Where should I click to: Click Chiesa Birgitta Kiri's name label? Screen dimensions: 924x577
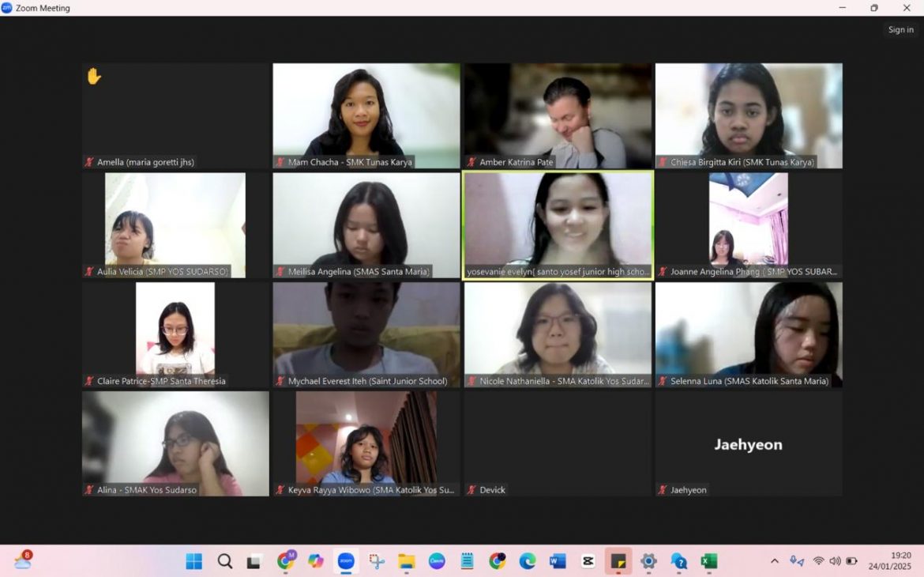[742, 162]
